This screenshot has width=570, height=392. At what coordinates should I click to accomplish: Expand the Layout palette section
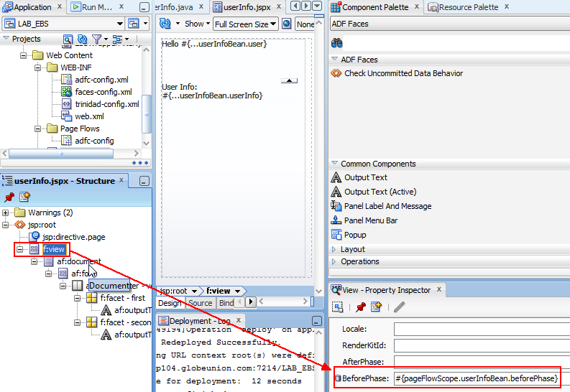click(334, 249)
